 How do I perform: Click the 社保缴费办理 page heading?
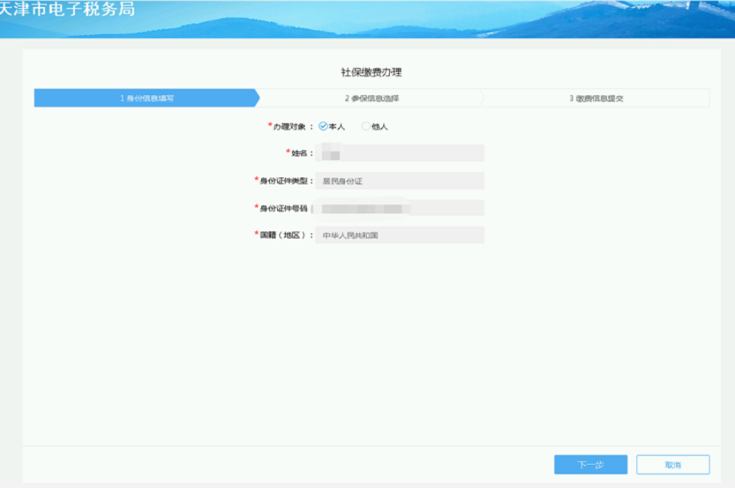371,72
